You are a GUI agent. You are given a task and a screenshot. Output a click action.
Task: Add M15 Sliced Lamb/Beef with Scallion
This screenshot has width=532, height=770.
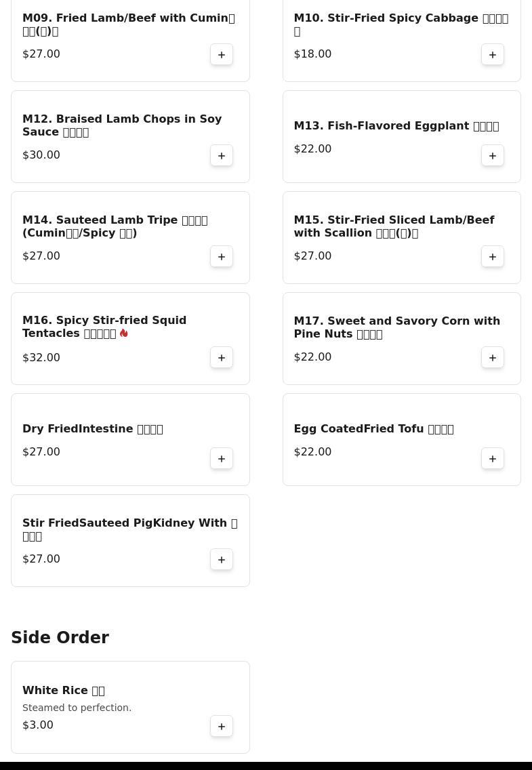click(x=493, y=256)
